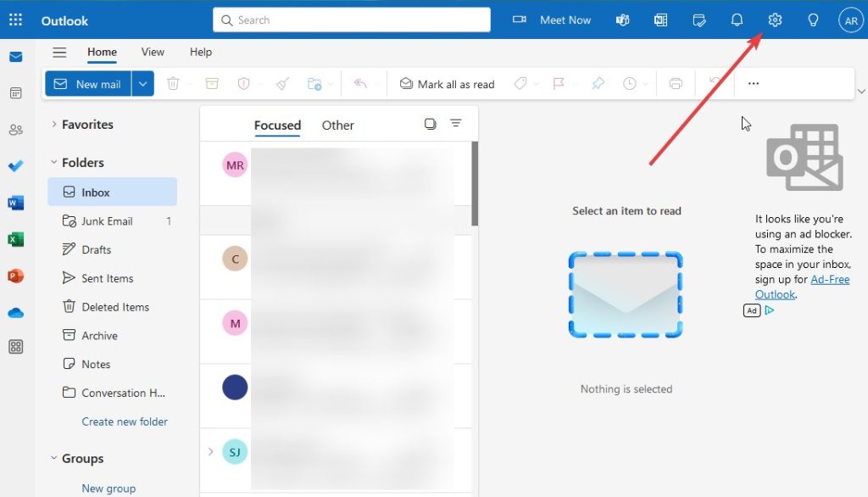Toggle message selection mode near Focused tab
Screen dimensions: 868x497
[x=431, y=124]
